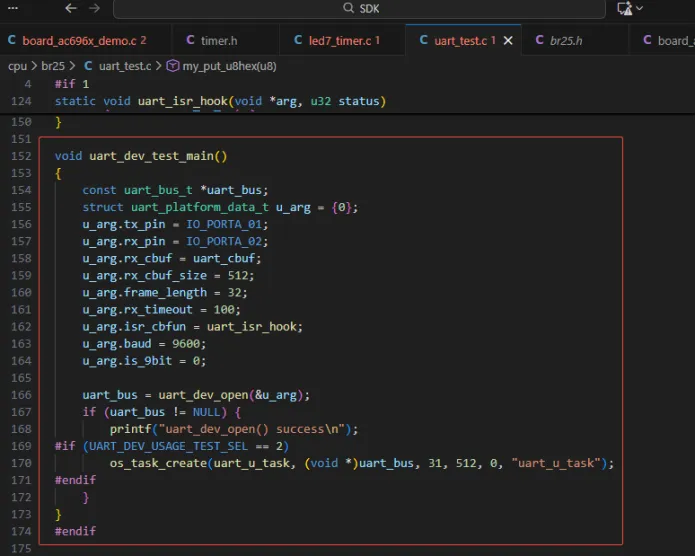This screenshot has height=557, width=696.
Task: Click the 'if (uart_bus != NULL)' line
Action: coord(162,412)
